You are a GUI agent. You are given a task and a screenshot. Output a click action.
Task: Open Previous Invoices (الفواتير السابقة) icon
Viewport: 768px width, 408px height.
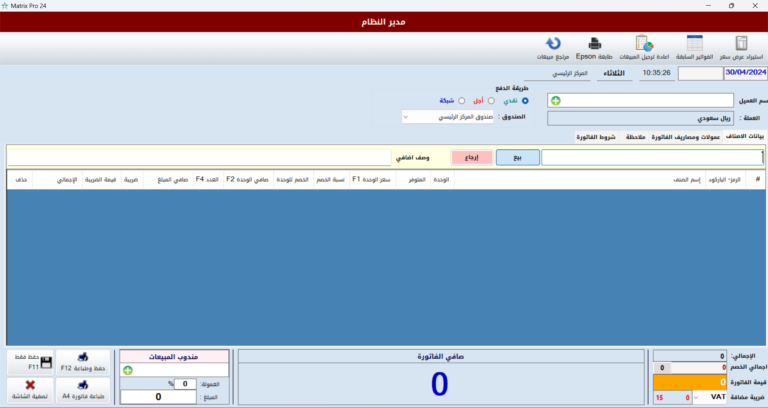(x=694, y=47)
